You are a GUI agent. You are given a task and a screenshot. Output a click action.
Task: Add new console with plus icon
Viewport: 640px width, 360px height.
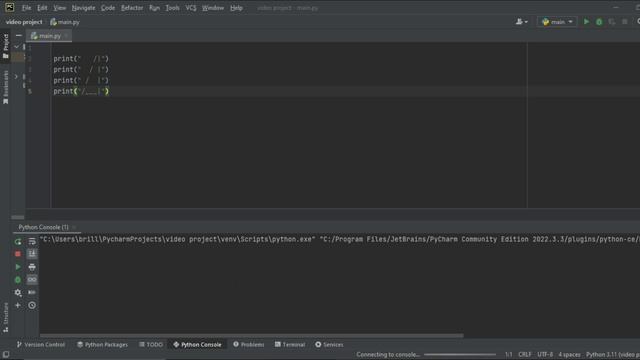click(x=18, y=305)
